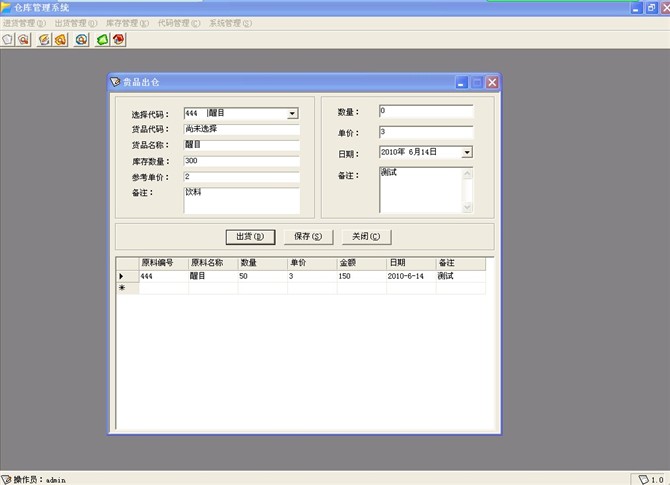Click the left 备注 field with 饮料
Image resolution: width=670 pixels, height=485 pixels.
pyautogui.click(x=241, y=200)
